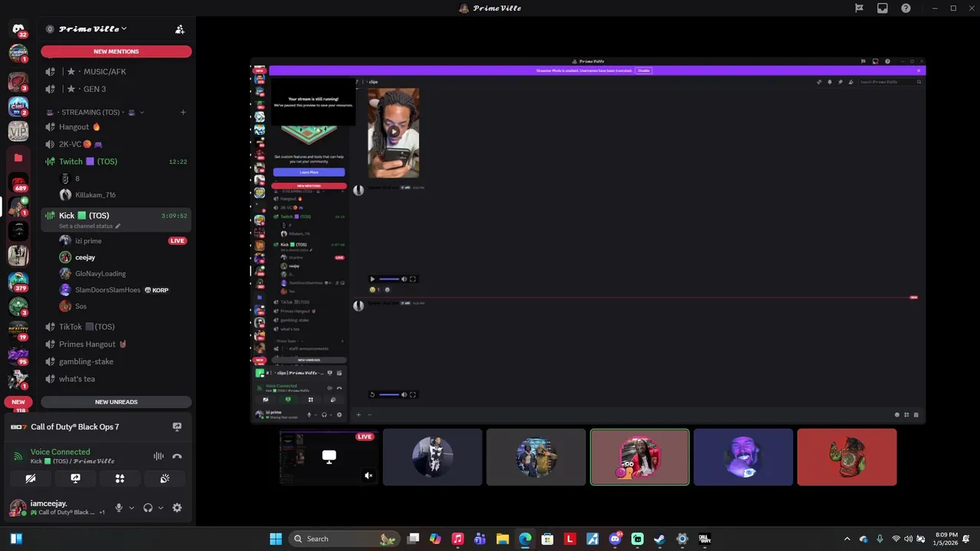The height and width of the screenshot is (551, 980).
Task: Collapse the STREAMING (TOS) category
Action: tap(96, 112)
